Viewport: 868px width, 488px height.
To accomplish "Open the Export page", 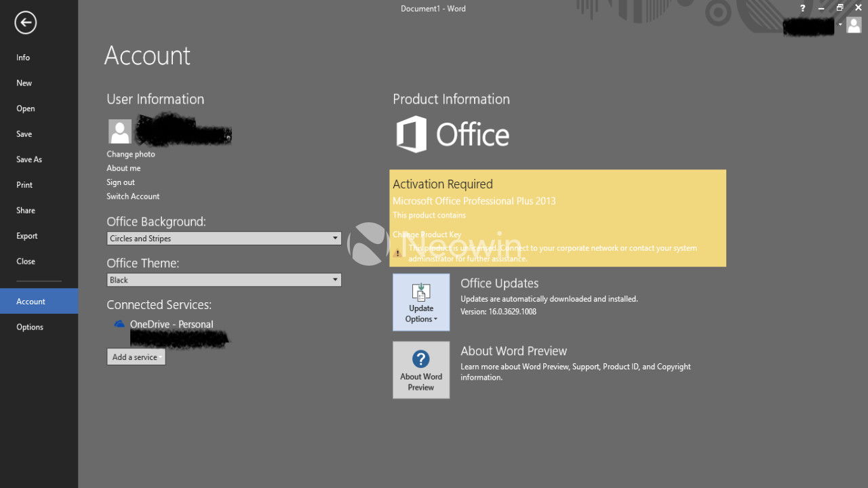I will [x=39, y=236].
